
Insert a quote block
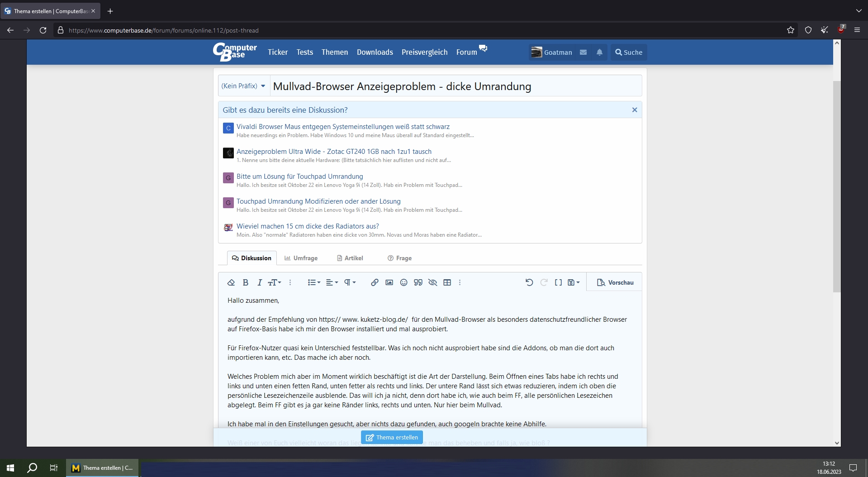(418, 282)
